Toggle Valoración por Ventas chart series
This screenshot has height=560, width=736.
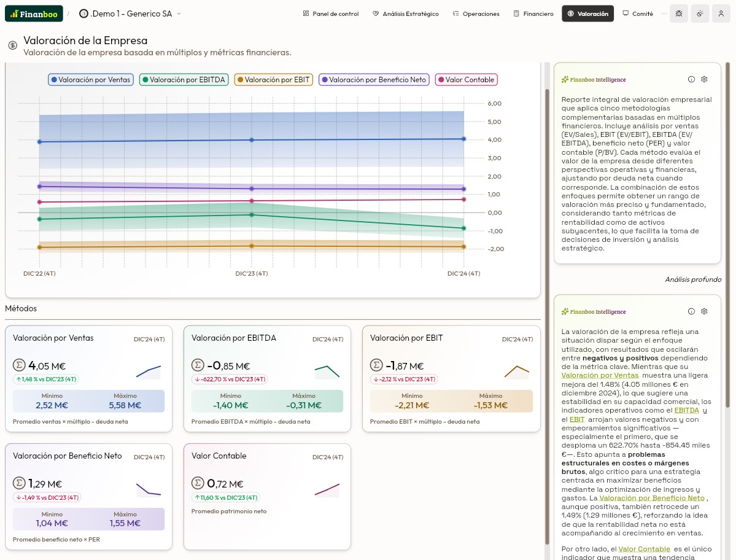91,80
